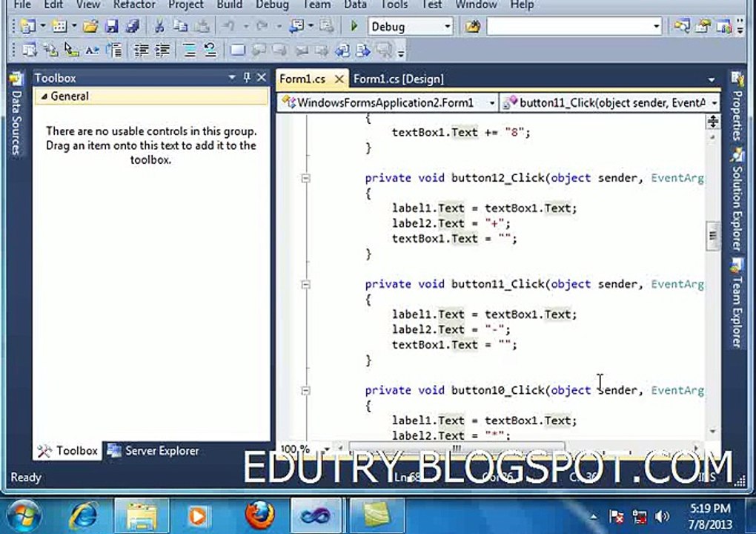Collapse the button10_Click method outline
The width and height of the screenshot is (756, 534).
tap(305, 390)
